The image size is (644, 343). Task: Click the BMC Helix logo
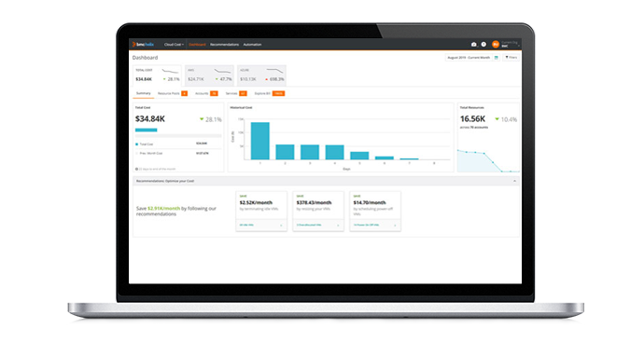click(x=143, y=45)
